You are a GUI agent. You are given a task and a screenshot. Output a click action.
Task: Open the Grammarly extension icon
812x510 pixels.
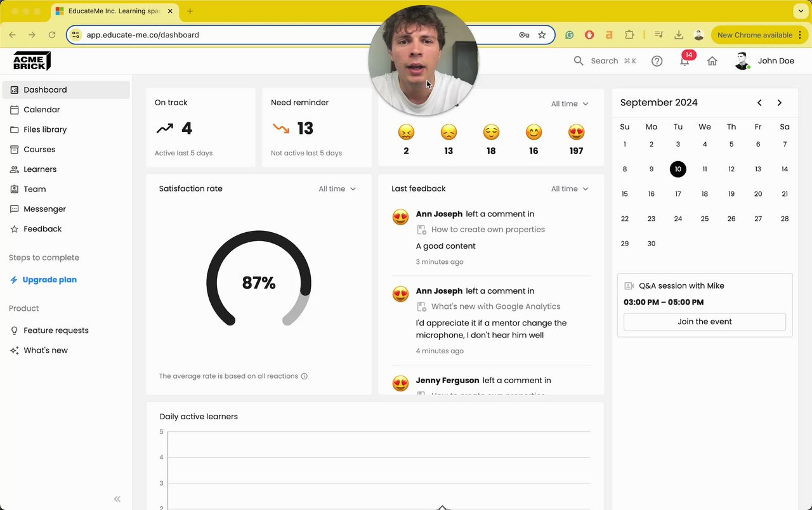(x=570, y=35)
